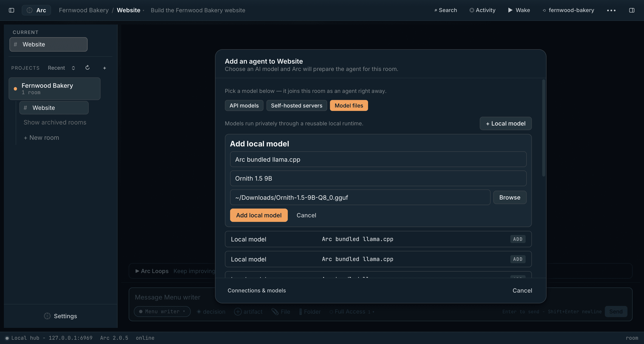Click the Arc 2.0.5 version text
Image resolution: width=644 pixels, height=344 pixels.
pyautogui.click(x=114, y=338)
